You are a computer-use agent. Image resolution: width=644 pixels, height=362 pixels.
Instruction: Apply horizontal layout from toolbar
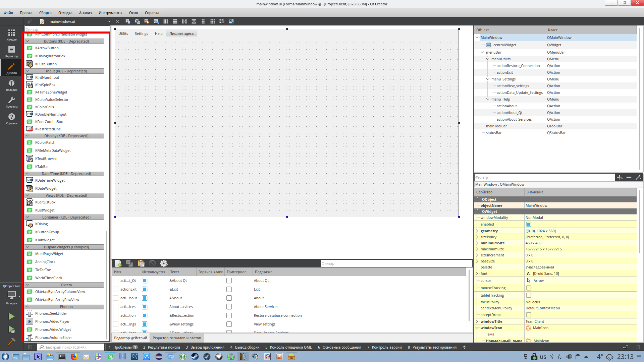coord(166,21)
